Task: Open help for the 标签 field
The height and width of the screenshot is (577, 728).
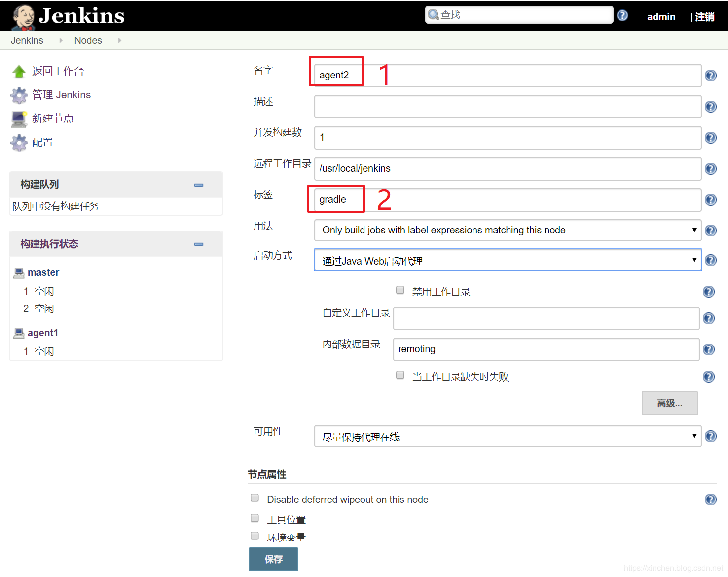Action: (711, 200)
